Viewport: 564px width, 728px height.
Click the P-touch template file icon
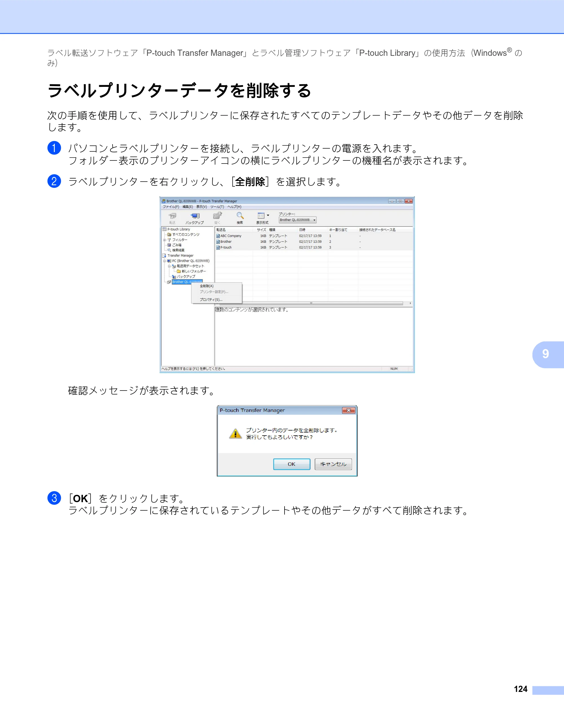218,248
